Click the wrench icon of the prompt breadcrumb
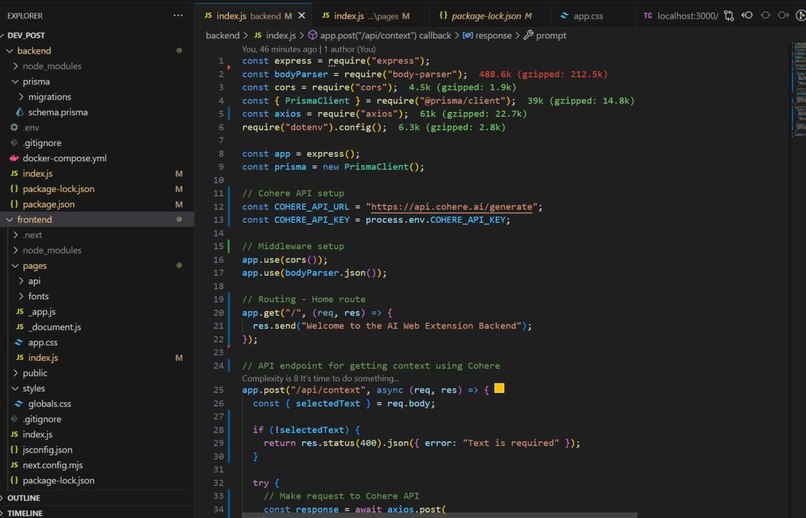This screenshot has height=518, width=806. 528,35
